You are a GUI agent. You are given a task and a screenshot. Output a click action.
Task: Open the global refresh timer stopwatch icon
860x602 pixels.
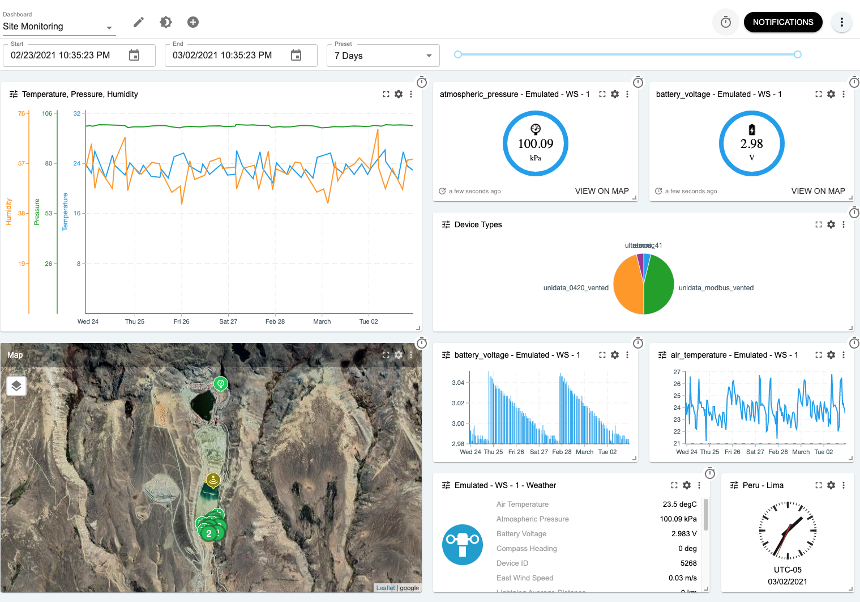[725, 21]
